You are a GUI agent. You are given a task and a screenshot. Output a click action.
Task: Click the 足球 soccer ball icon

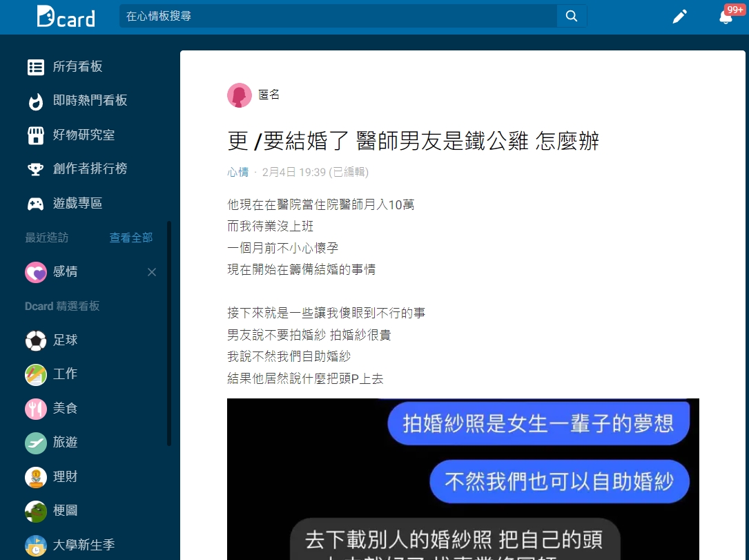pos(36,340)
